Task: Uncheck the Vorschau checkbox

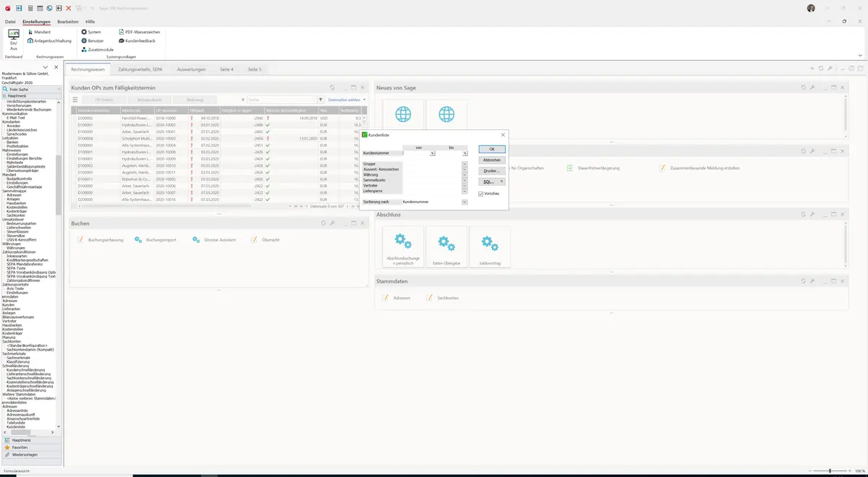Action: tap(481, 193)
